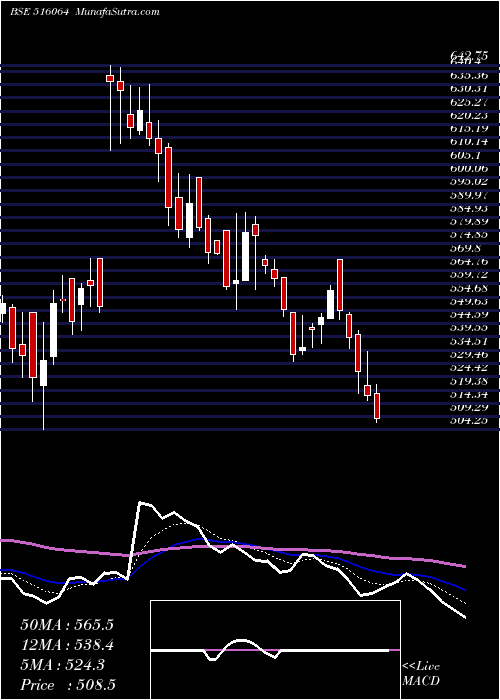Click the MunafaSutra.com watermark text in header
This screenshot has width=500, height=700.
tap(118, 12)
